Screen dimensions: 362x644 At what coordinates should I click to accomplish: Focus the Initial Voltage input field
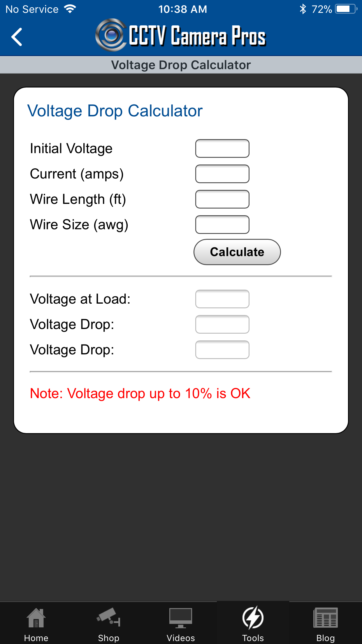[222, 148]
